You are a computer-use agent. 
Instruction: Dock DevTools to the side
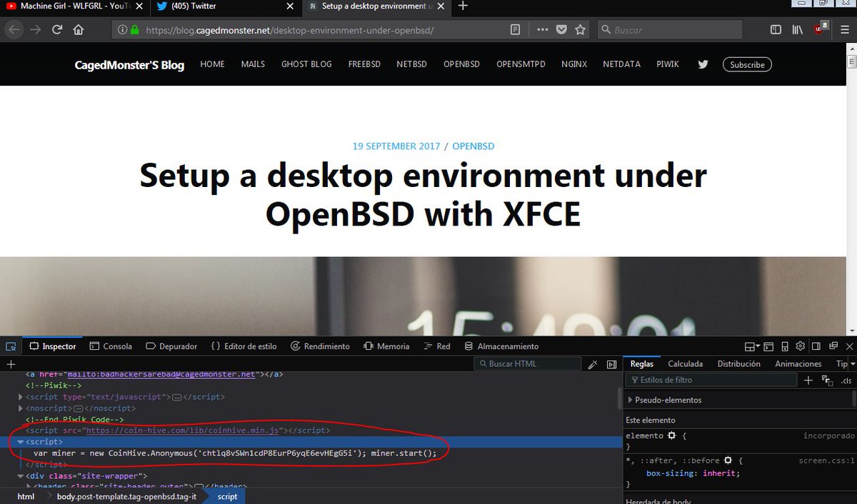[x=816, y=346]
